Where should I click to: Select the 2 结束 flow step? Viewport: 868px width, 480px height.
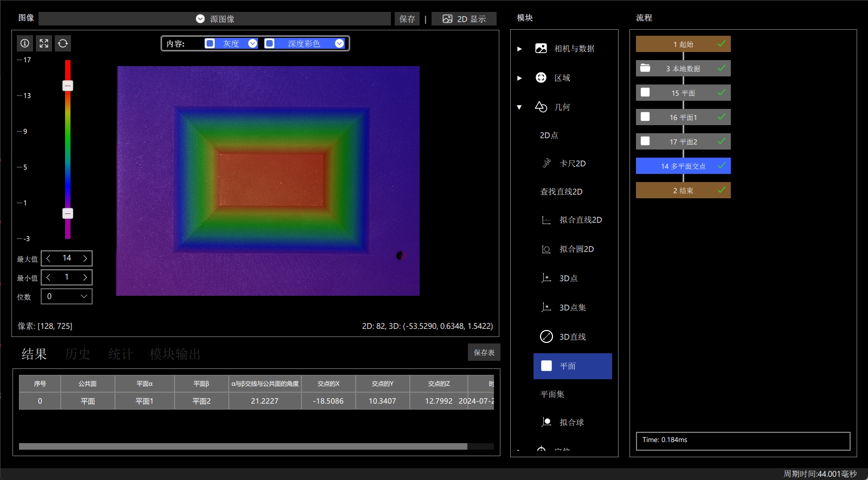(x=683, y=190)
